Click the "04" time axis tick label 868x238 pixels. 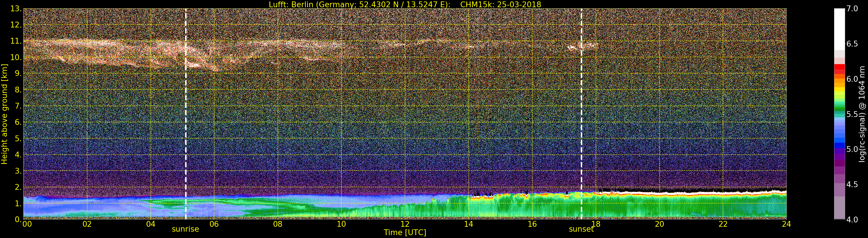[151, 224]
